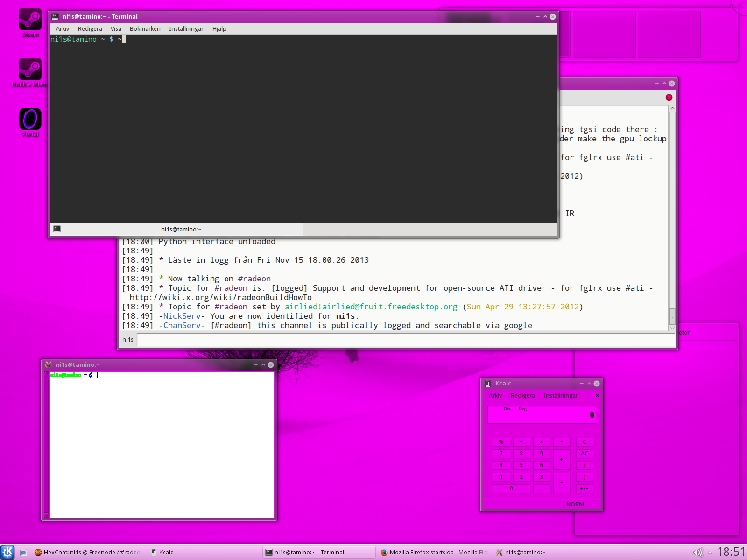Switch to Firefox in the taskbar
Screen dimensions: 747x560
click(x=434, y=553)
